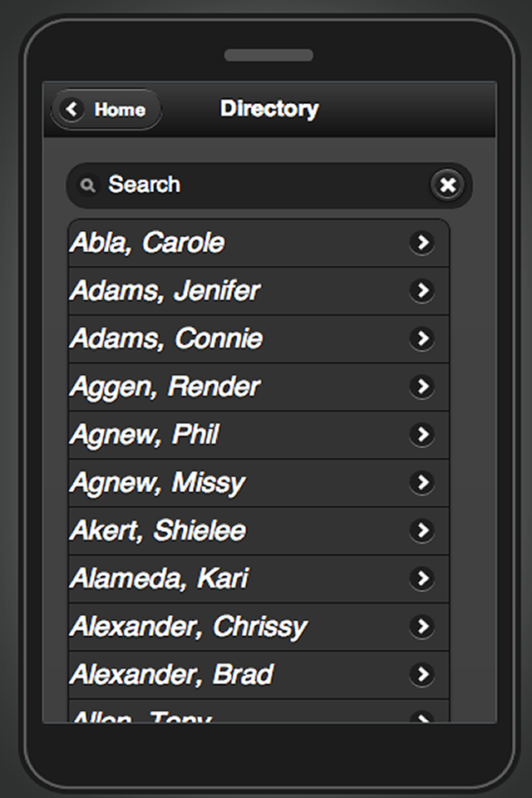Click the Home back button
The height and width of the screenshot is (798, 532).
click(x=106, y=110)
